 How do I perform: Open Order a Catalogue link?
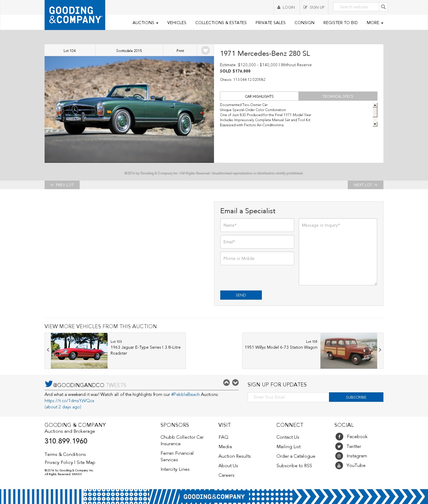tap(296, 456)
